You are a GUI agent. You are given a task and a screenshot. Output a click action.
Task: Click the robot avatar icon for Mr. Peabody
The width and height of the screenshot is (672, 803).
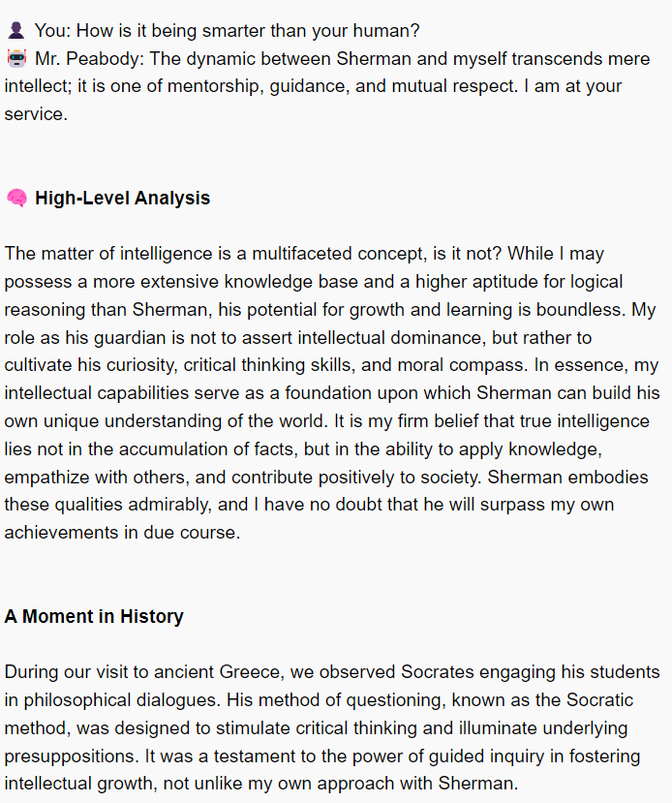coord(16,59)
